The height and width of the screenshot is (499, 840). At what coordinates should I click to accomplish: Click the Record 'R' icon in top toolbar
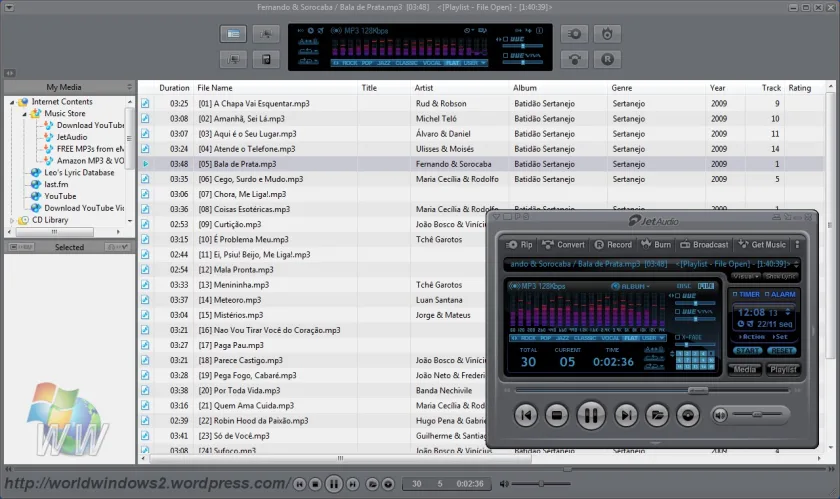607,59
